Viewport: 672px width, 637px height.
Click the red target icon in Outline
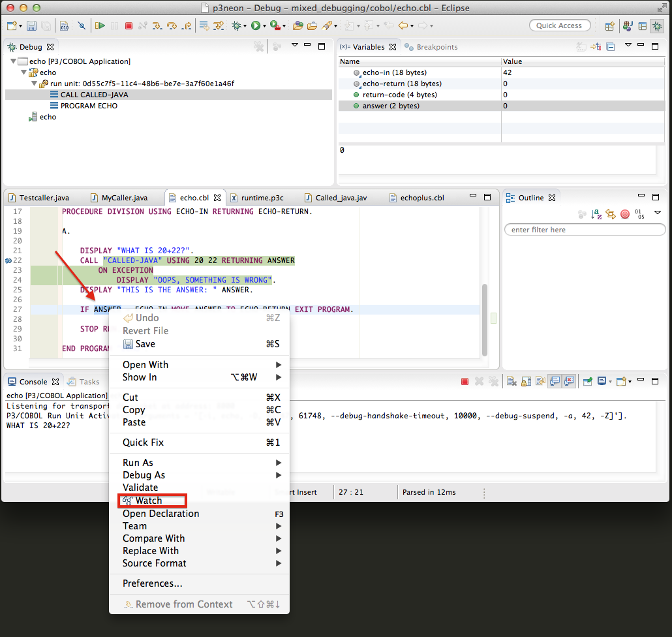625,214
